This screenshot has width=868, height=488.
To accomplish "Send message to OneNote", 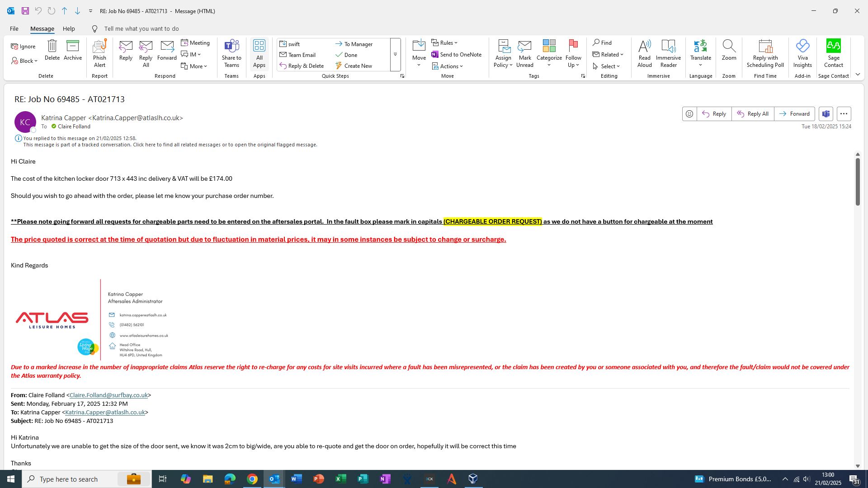I will point(457,55).
